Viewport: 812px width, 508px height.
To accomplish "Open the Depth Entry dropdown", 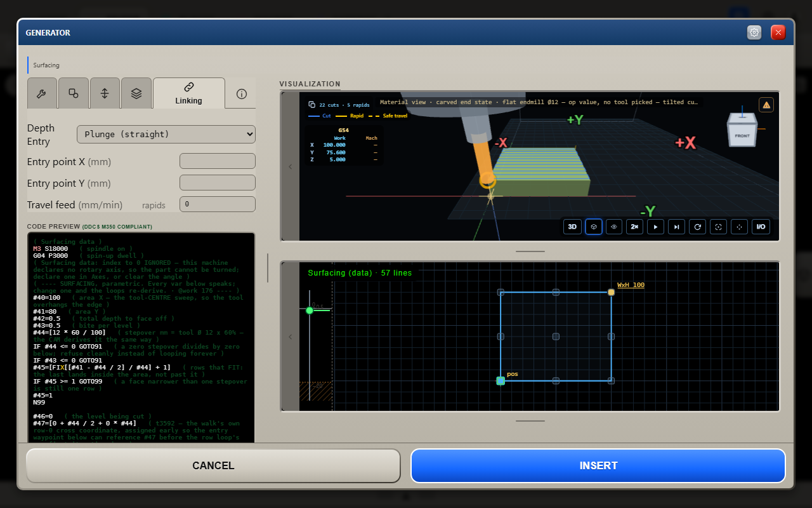I will (x=166, y=134).
